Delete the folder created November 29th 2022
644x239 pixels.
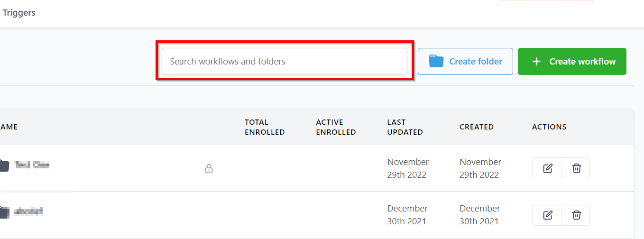coord(576,168)
